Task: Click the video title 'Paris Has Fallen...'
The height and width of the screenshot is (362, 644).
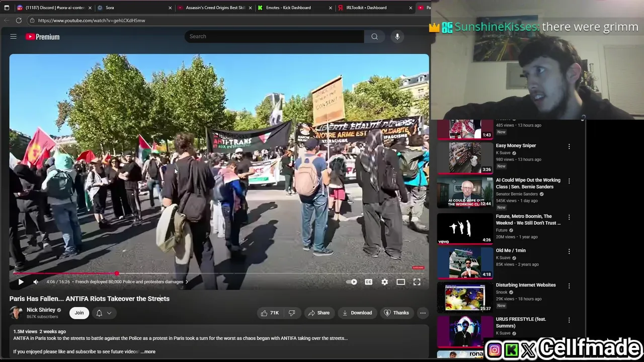Action: coord(90,299)
